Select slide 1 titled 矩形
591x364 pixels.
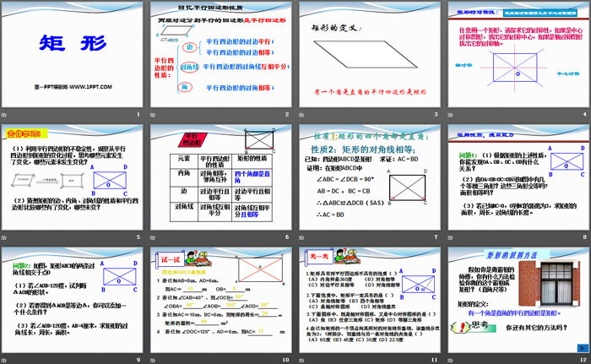pos(73,54)
